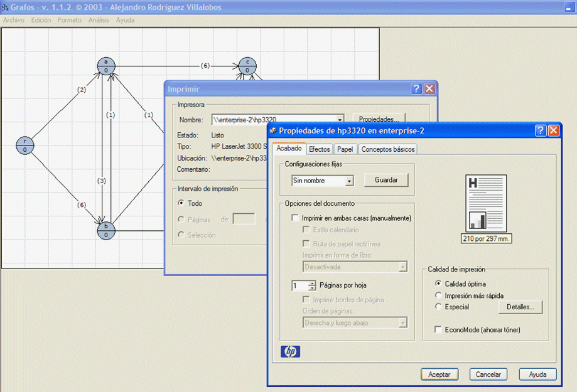Click the help question mark in Propiedades dialog

541,130
